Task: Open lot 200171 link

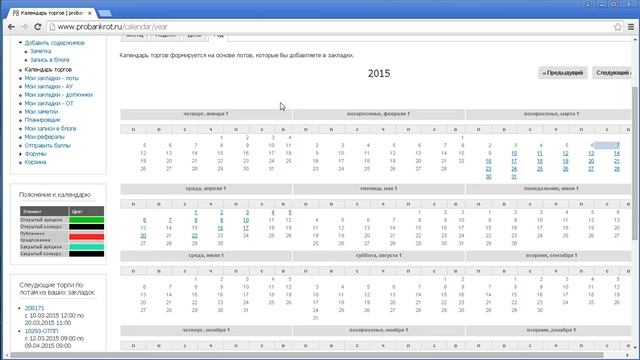Action: (x=34, y=308)
